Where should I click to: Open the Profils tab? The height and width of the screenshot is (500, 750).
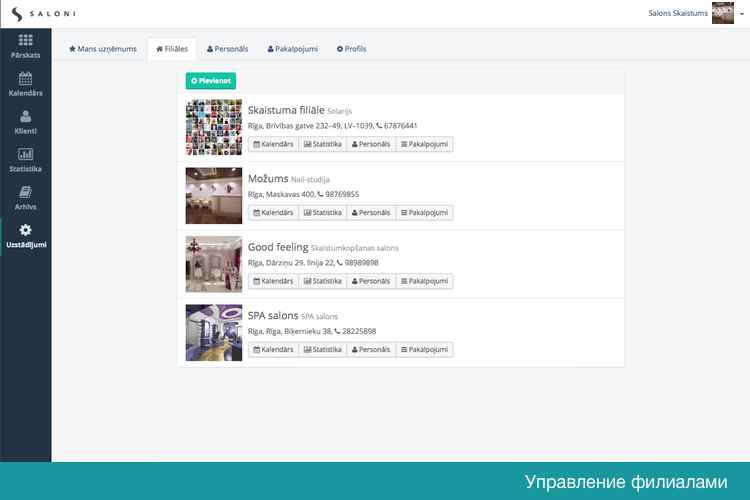352,49
